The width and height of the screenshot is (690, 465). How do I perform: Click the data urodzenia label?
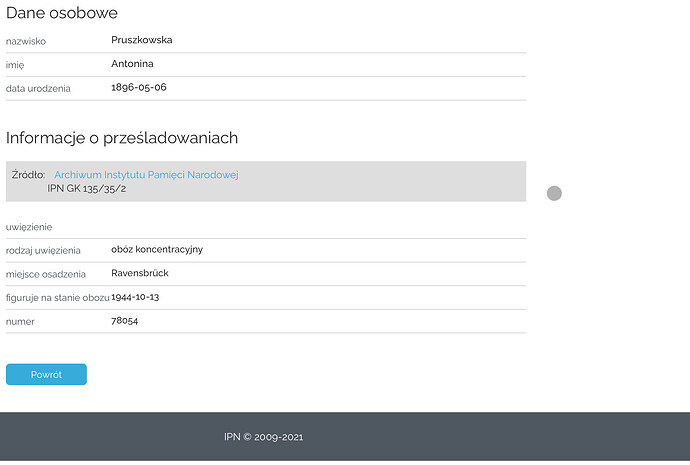[38, 89]
